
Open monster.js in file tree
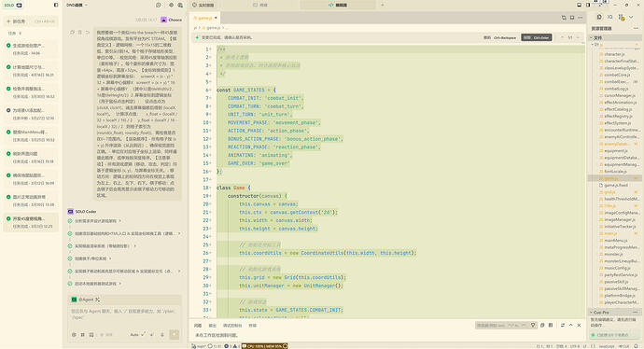(614, 254)
